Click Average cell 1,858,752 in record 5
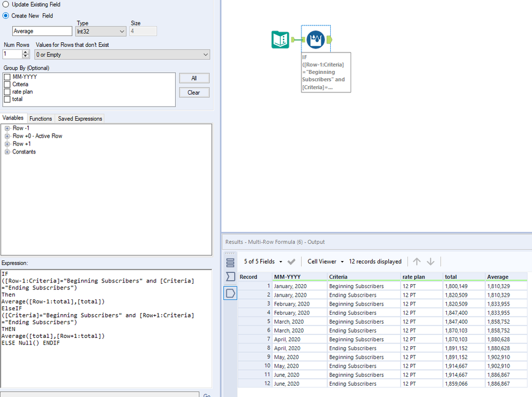The width and height of the screenshot is (532, 397). pos(506,321)
